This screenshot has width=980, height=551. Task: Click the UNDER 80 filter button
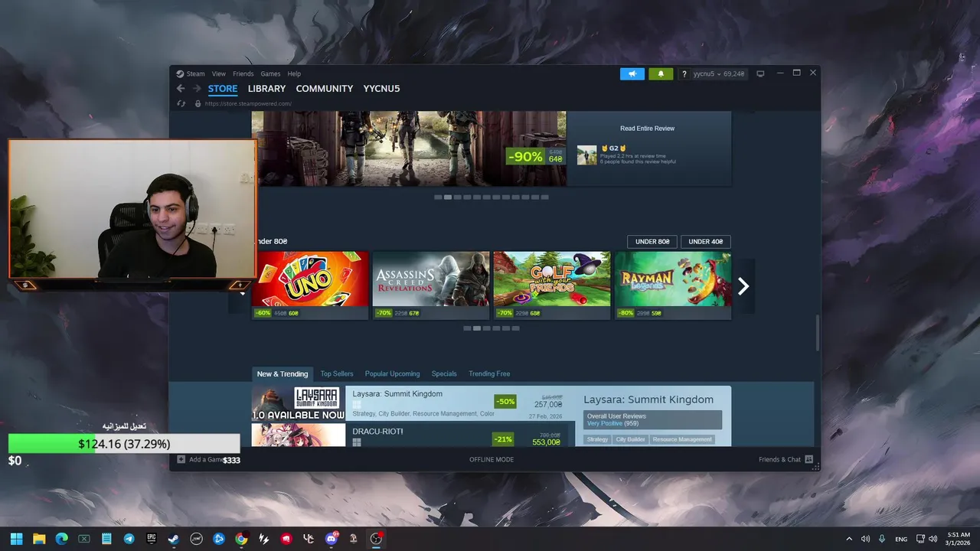coord(652,242)
